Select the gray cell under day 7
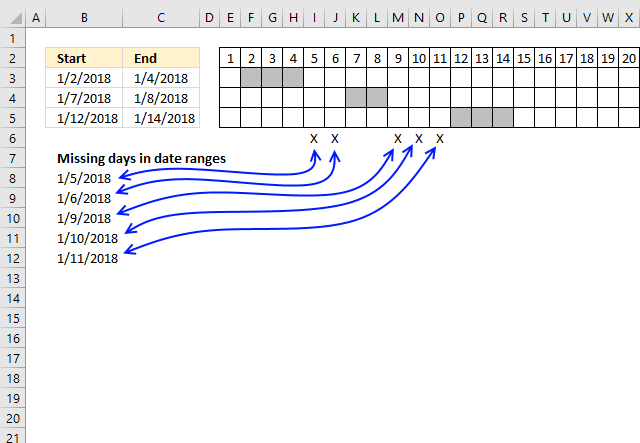640x443 pixels. click(x=356, y=98)
